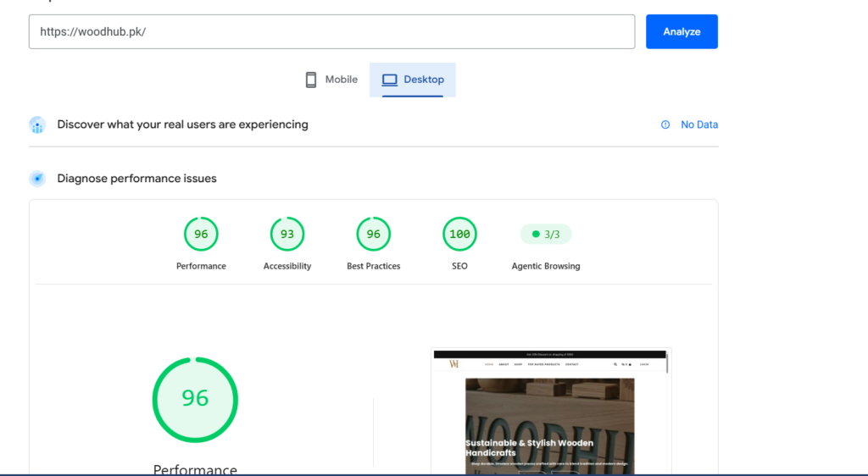Jump to the Best Practices 96 score gauge
The width and height of the screenshot is (868, 476).
[374, 234]
